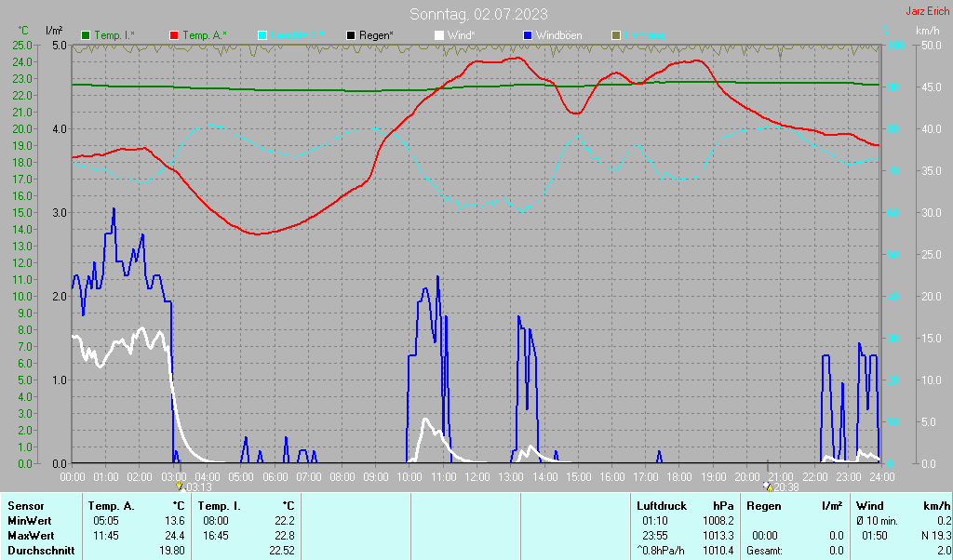Click the Temp. A. average '19.80'
This screenshot has width=953, height=560.
point(171,551)
